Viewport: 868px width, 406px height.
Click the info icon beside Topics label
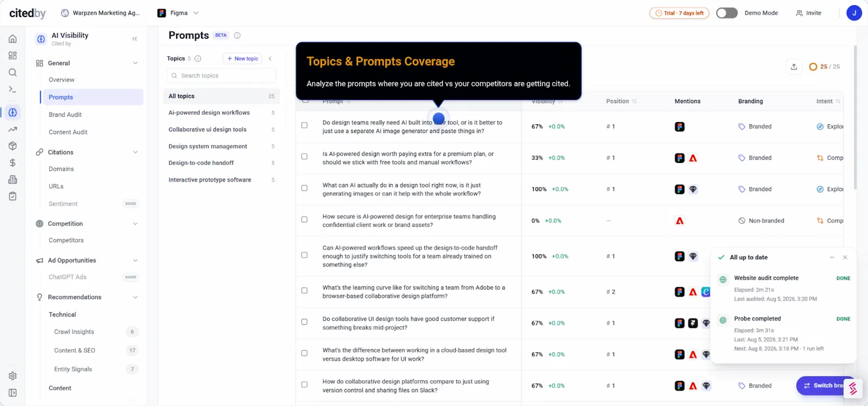[198, 59]
